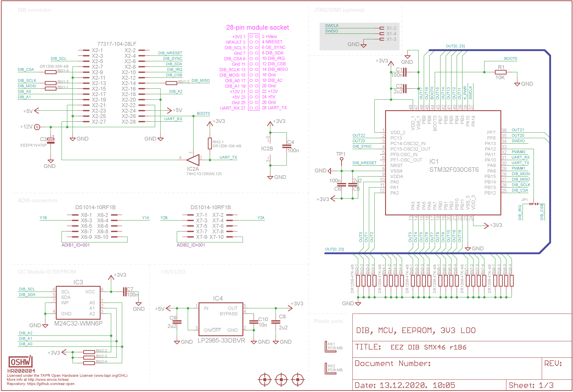The height and width of the screenshot is (392, 573).
Task: Click the '28-pin module socket' heading
Action: point(257,27)
